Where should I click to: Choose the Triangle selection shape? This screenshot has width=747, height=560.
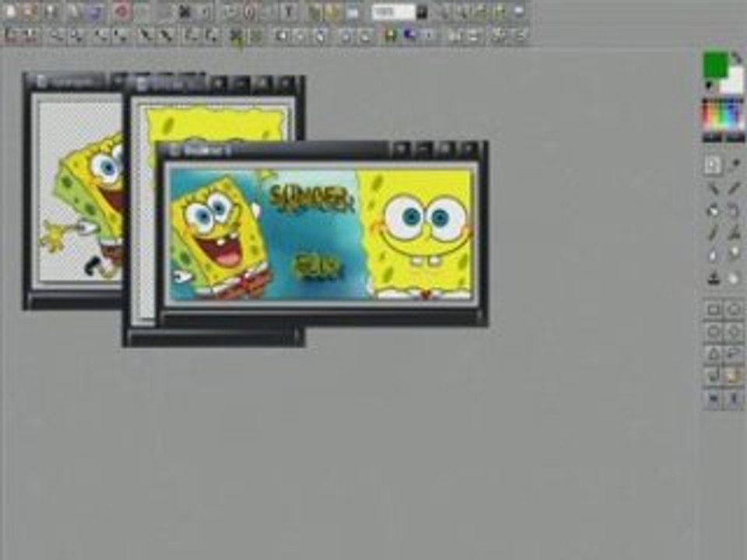coord(714,353)
